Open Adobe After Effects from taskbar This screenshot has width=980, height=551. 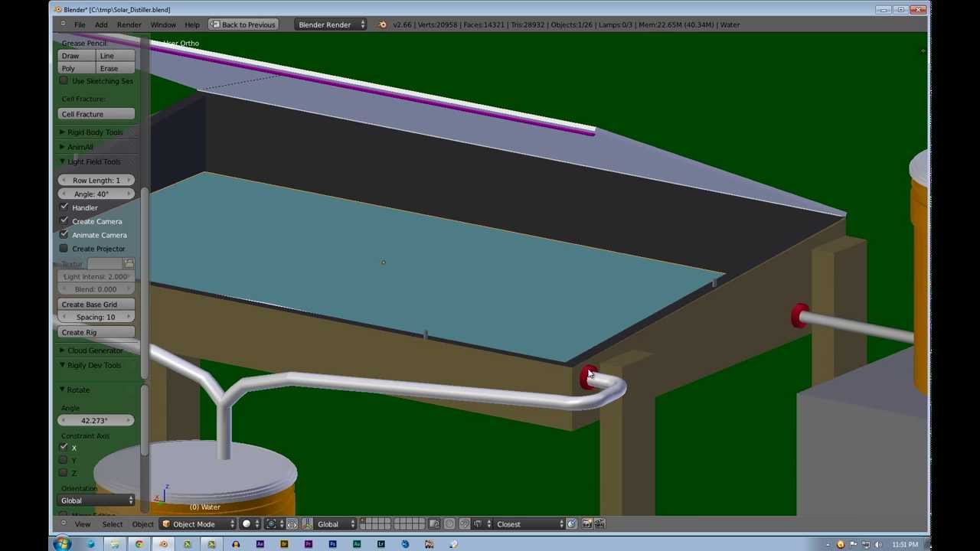pyautogui.click(x=260, y=544)
